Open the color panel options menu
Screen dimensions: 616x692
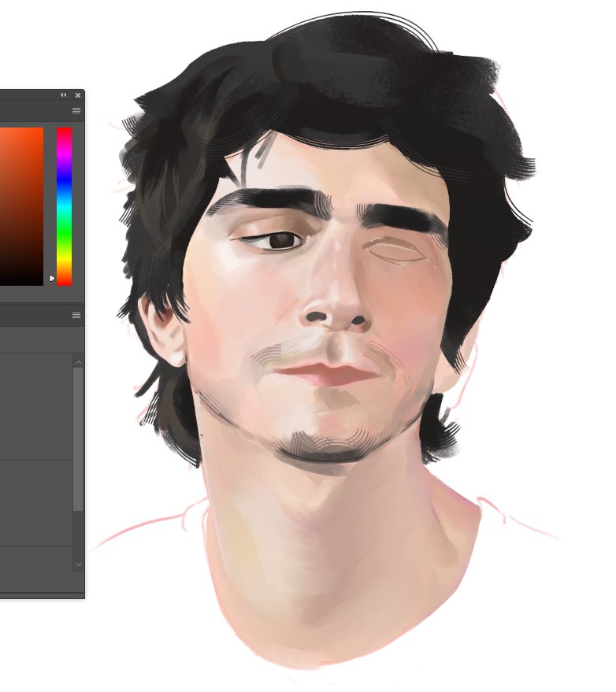[76, 110]
